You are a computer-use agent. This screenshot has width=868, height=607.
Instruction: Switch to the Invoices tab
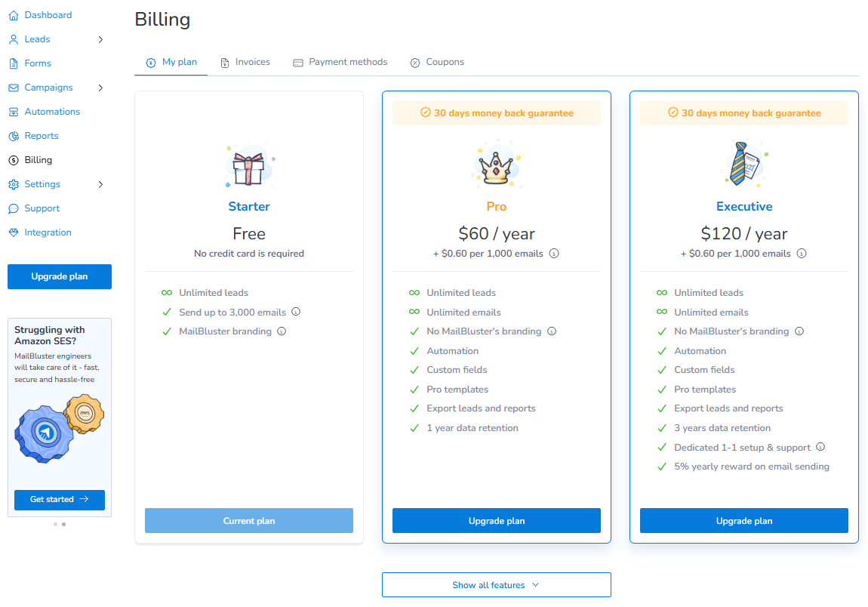click(245, 62)
